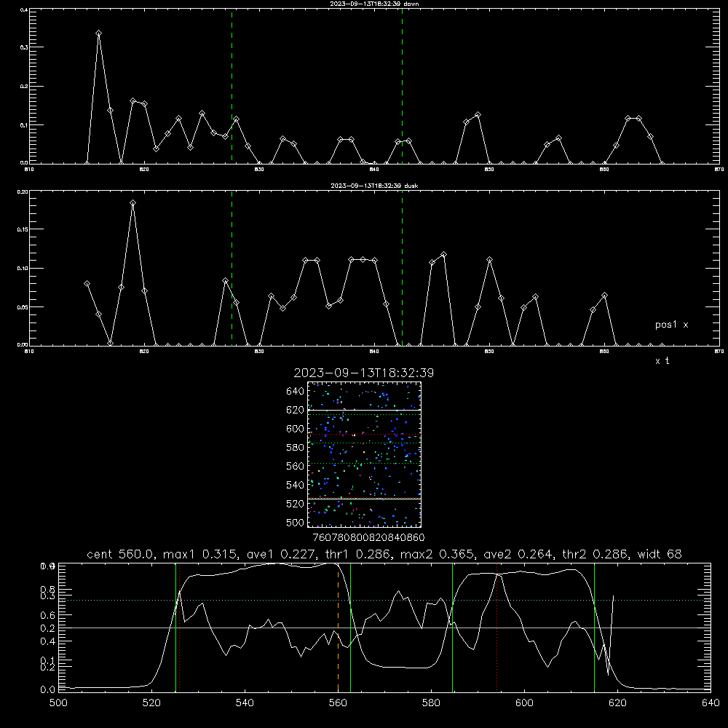
Task: Click the 'max1 0.315' value in stats line
Action: [201, 554]
